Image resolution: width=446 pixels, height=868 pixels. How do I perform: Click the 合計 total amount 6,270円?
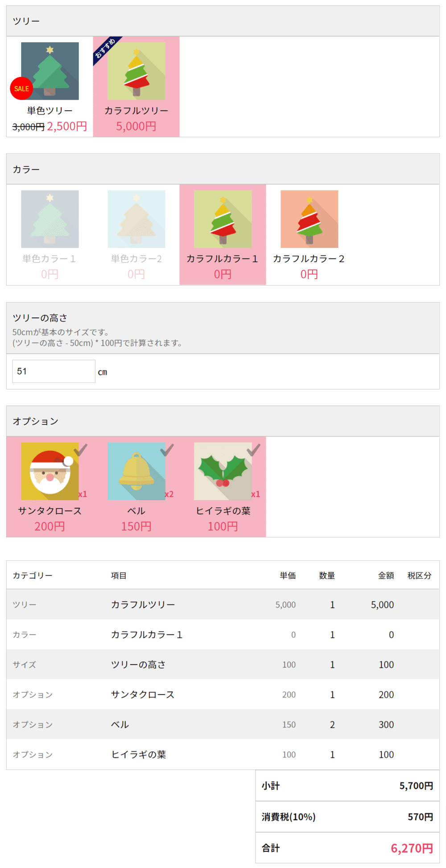click(412, 848)
